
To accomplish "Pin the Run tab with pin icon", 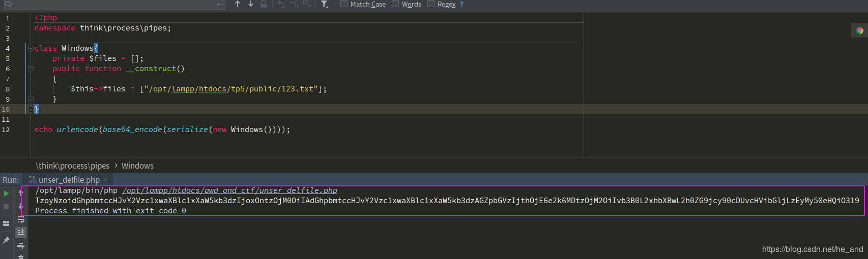I will (x=6, y=240).
